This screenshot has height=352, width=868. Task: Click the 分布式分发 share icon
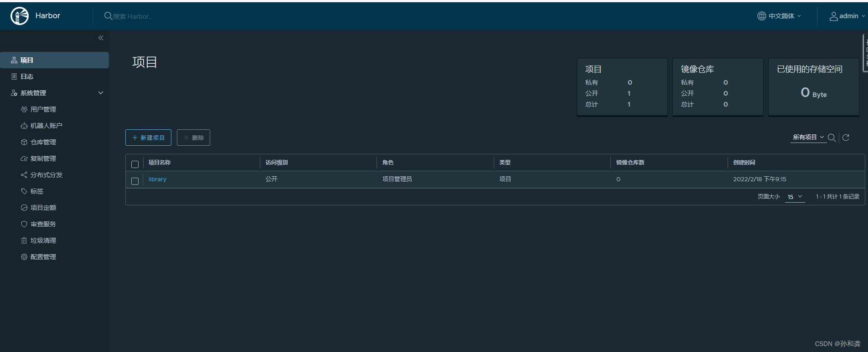(x=24, y=175)
